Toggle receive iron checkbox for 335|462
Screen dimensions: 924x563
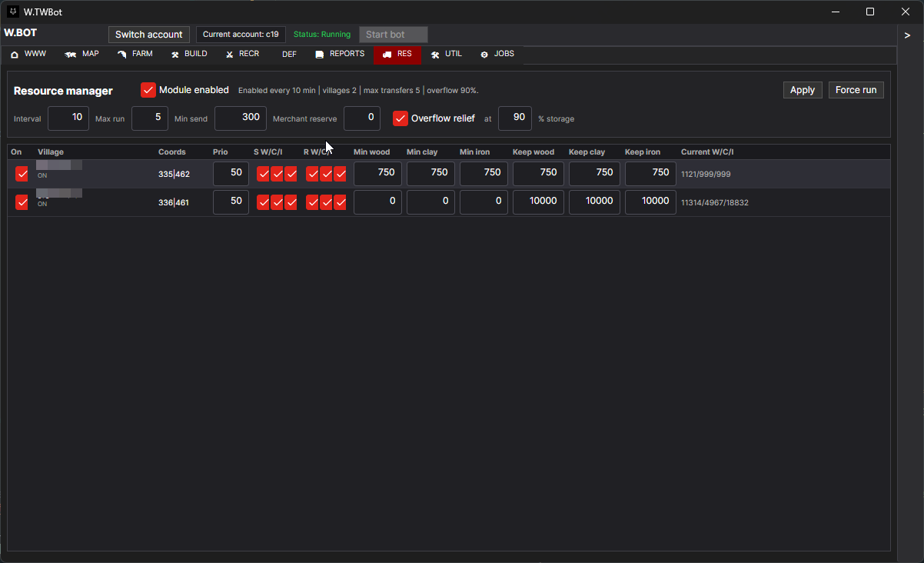click(x=341, y=175)
